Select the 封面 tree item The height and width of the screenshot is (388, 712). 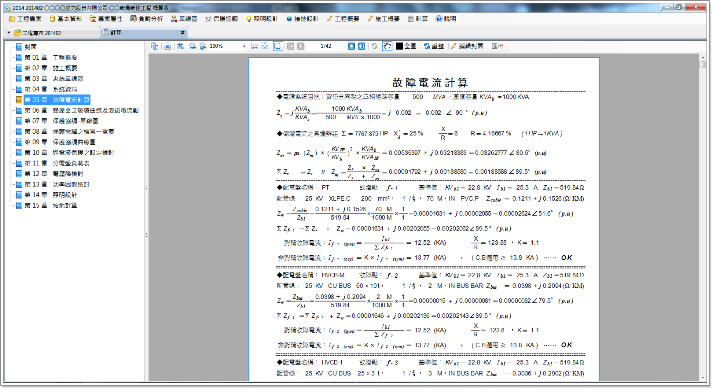click(30, 47)
